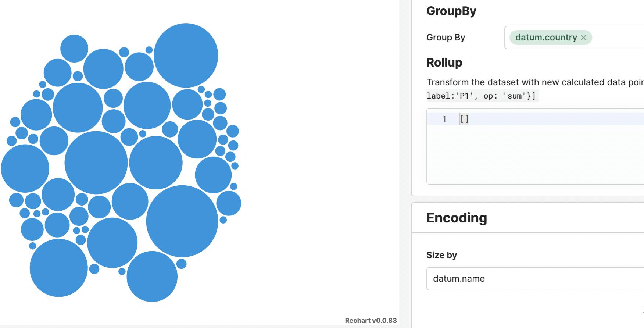Click the Rollup section heading
644x328 pixels.
(444, 63)
